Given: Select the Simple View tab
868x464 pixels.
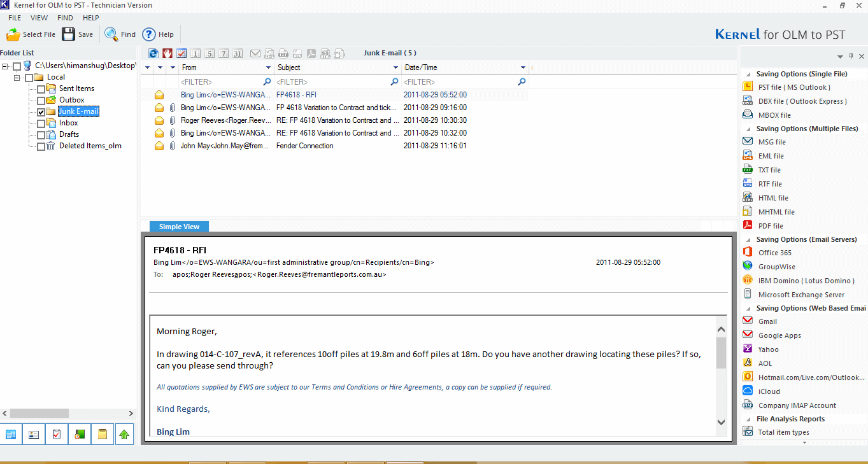Looking at the screenshot, I should [x=179, y=227].
